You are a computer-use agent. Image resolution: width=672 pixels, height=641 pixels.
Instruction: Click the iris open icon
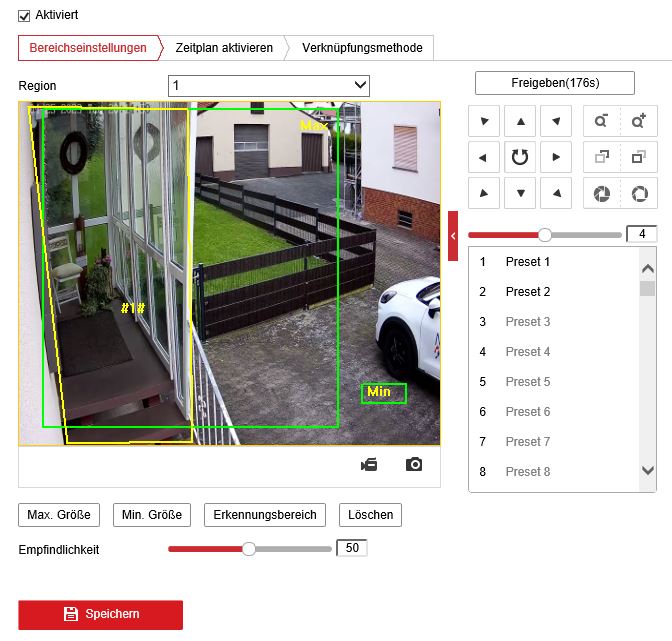638,192
